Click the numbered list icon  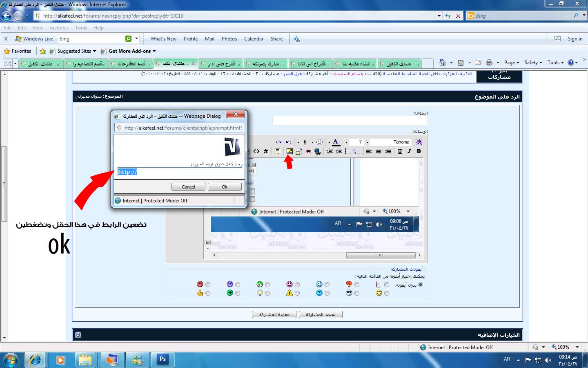click(357, 151)
